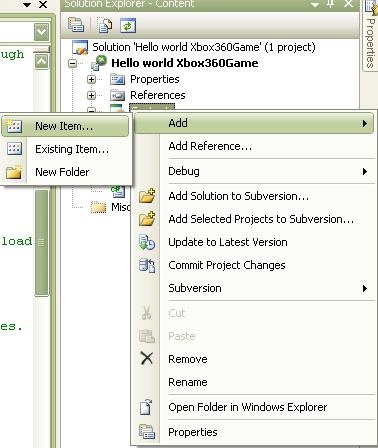Close the Solution Explorer panel
This screenshot has height=448, width=378.
[349, 4]
